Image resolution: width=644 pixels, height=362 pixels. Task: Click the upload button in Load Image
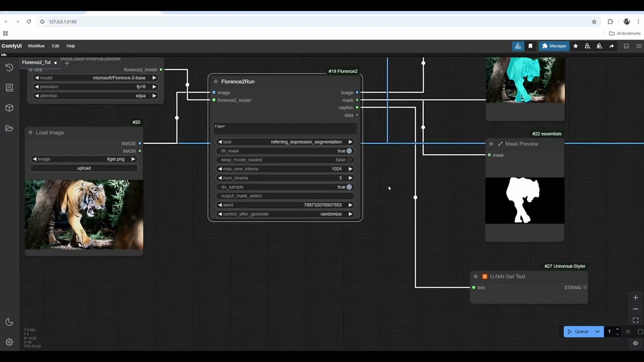tap(84, 168)
